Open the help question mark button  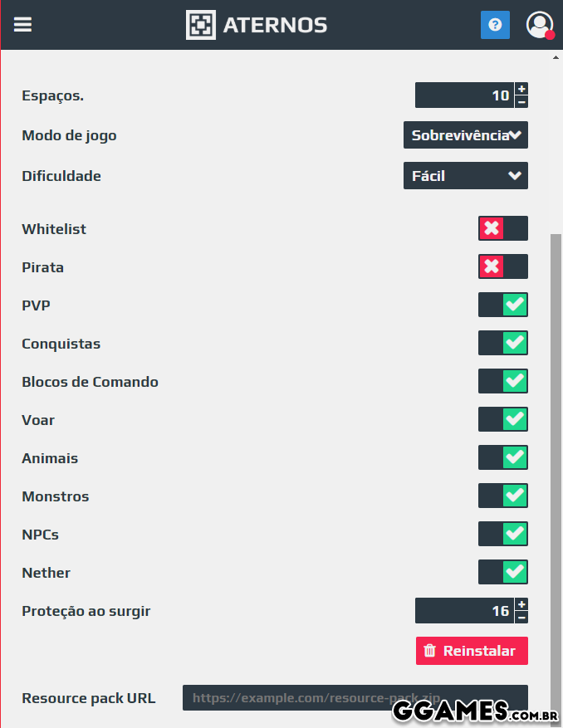pyautogui.click(x=495, y=25)
